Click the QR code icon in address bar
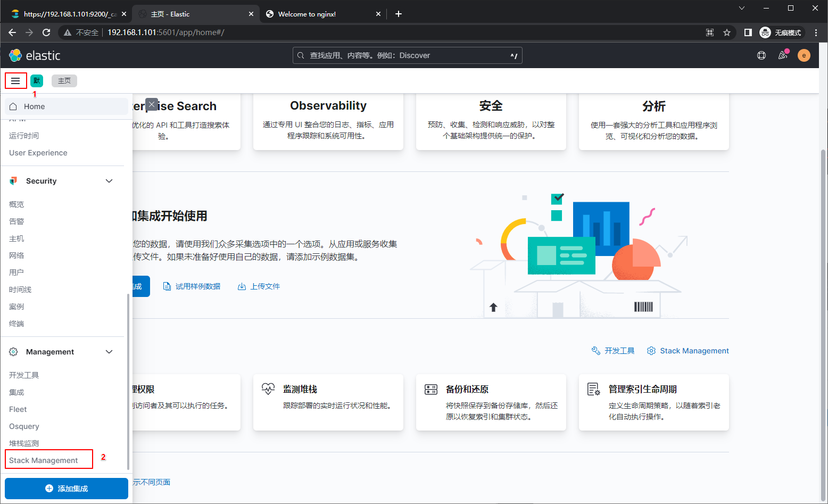Image resolution: width=828 pixels, height=504 pixels. click(710, 32)
